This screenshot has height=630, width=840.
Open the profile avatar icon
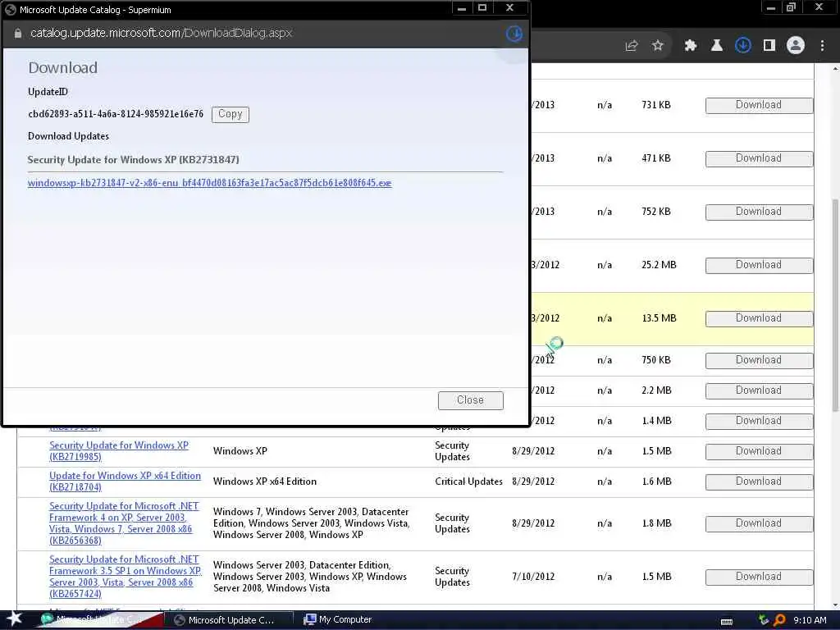(796, 46)
